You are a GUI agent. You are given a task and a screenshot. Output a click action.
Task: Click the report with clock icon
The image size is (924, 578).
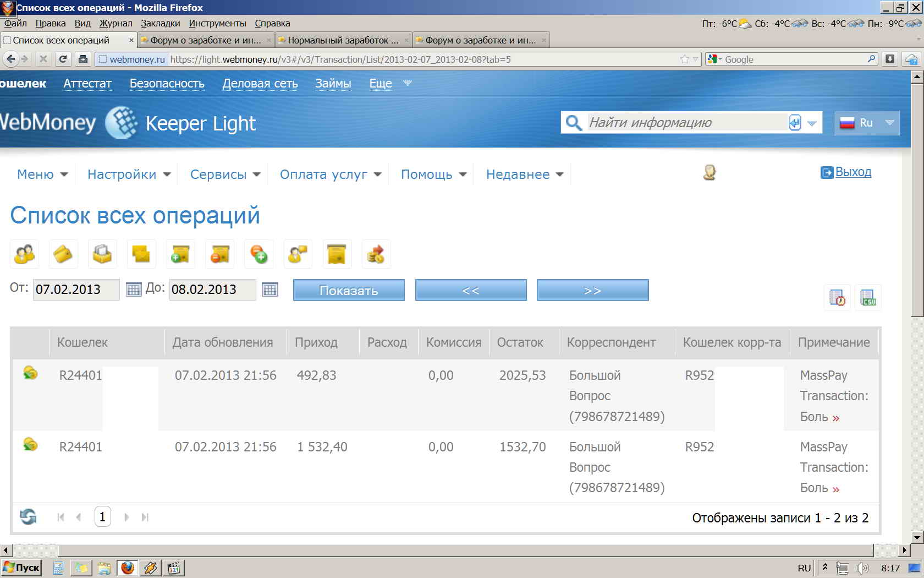click(837, 298)
